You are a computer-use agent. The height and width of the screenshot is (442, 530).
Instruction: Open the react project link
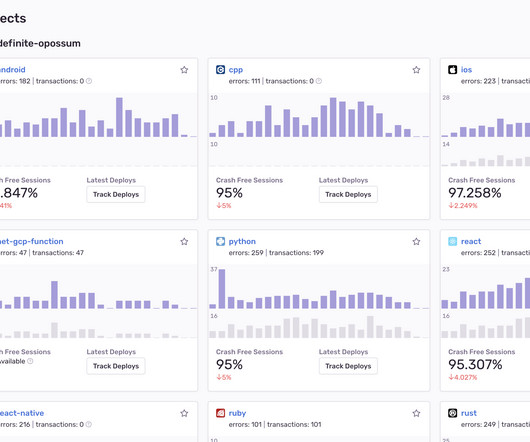click(471, 241)
